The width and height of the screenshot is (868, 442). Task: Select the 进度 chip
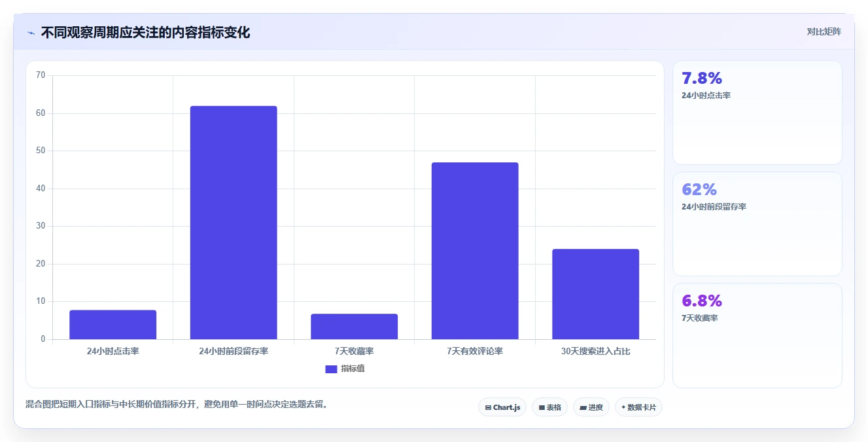(591, 407)
